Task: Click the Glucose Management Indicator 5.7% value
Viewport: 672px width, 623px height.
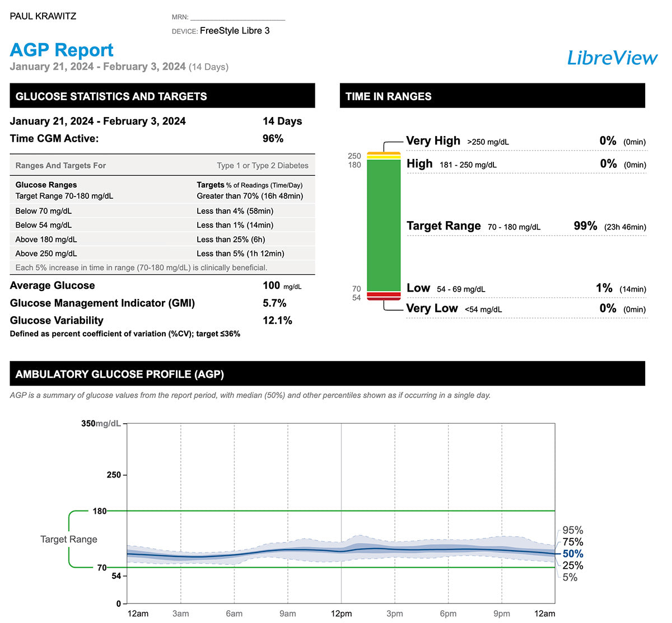Action: click(x=274, y=303)
